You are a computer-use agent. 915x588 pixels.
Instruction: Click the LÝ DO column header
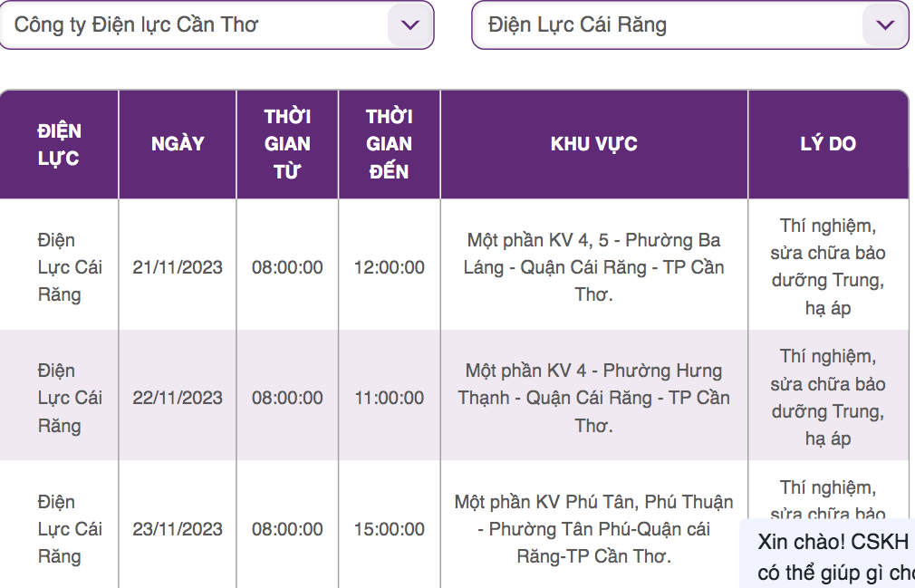[x=828, y=145]
